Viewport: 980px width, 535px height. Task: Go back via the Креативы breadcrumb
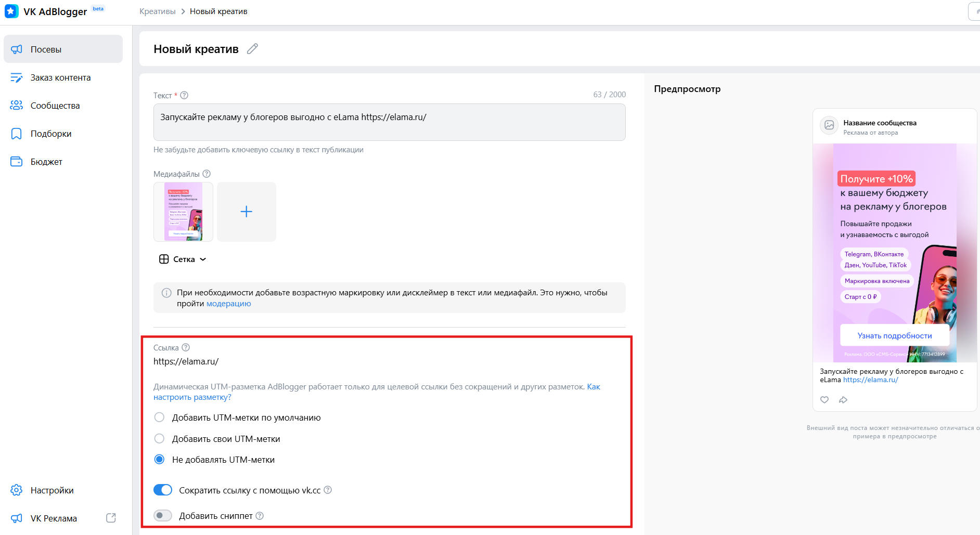point(157,11)
